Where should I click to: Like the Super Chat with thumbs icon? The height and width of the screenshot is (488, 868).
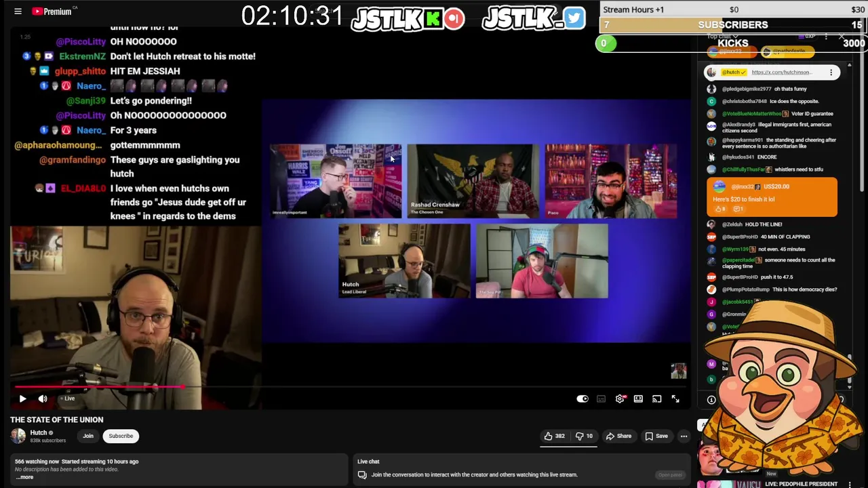coord(720,209)
